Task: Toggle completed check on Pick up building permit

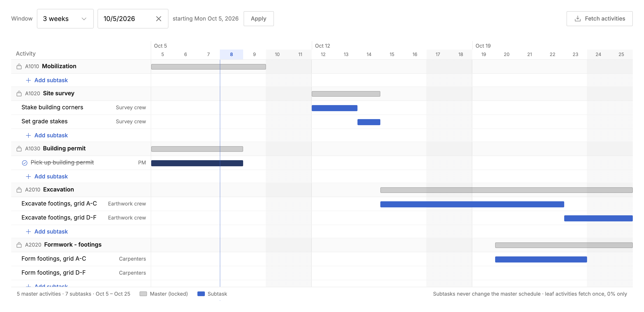Action: click(24, 163)
